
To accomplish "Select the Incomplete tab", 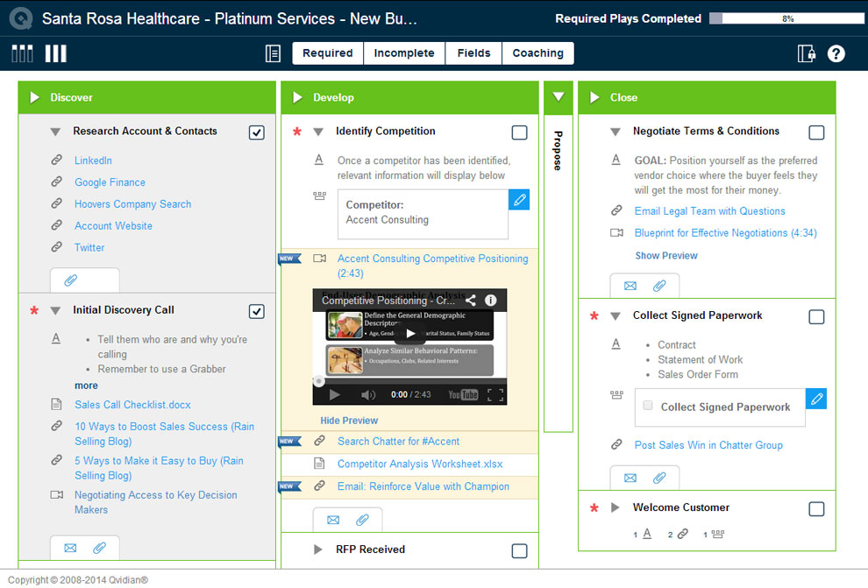I will (404, 53).
